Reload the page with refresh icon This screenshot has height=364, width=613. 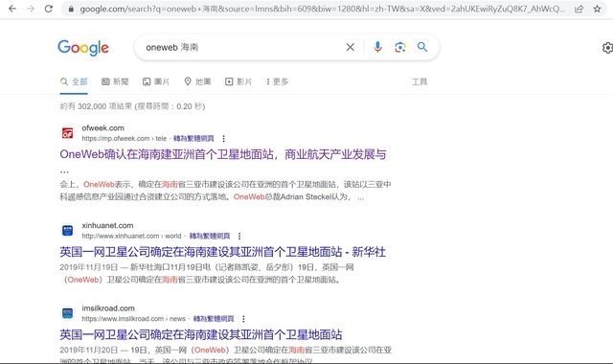coord(49,9)
